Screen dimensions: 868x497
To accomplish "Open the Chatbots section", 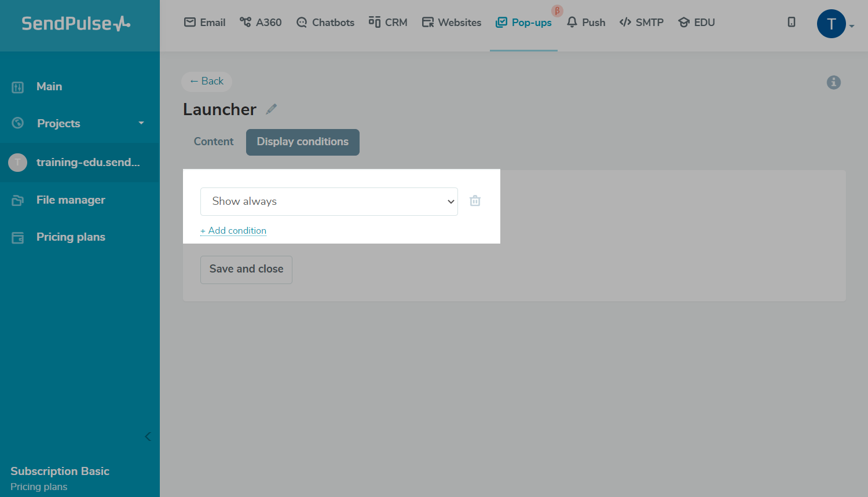I will pyautogui.click(x=325, y=23).
